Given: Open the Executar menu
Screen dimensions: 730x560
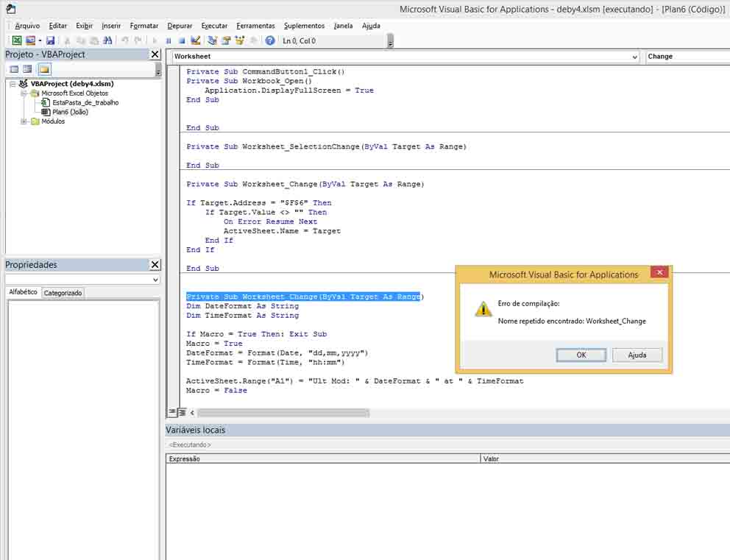Looking at the screenshot, I should click(x=214, y=26).
